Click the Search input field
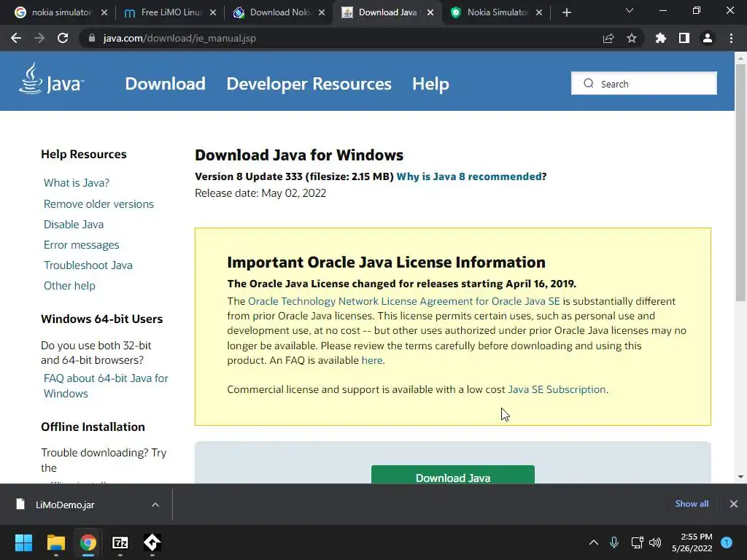Viewport: 747px width, 560px height. tap(643, 83)
